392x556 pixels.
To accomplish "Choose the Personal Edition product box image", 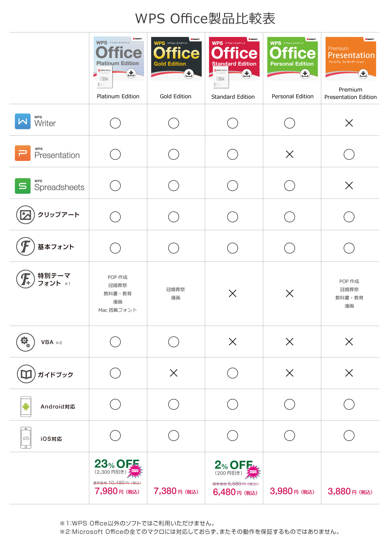I will pyautogui.click(x=292, y=58).
